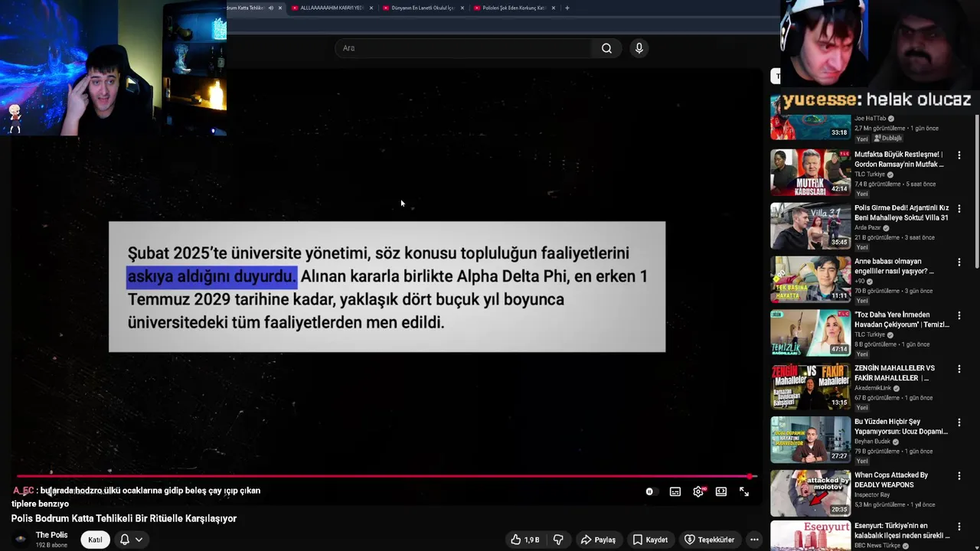This screenshot has width=980, height=551.
Task: Open a new browser tab with plus
Action: [x=567, y=8]
